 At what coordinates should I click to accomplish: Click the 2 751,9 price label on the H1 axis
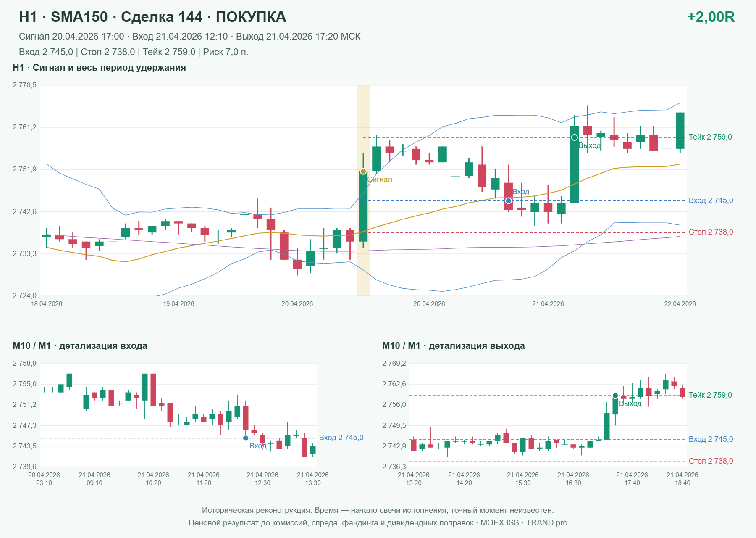point(24,169)
